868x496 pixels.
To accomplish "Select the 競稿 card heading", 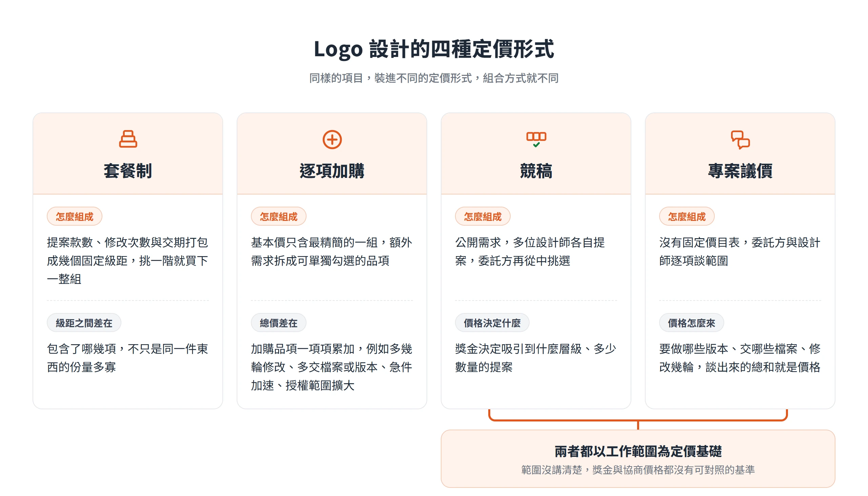I will point(536,171).
